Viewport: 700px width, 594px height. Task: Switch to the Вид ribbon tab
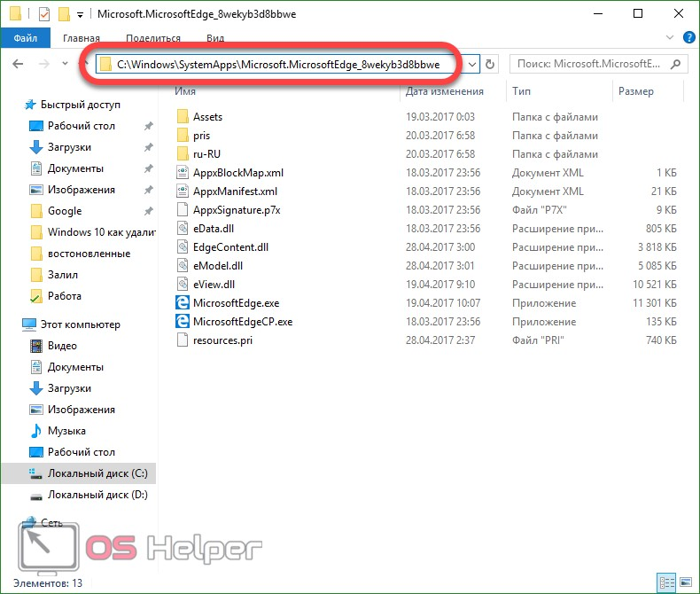(x=215, y=38)
